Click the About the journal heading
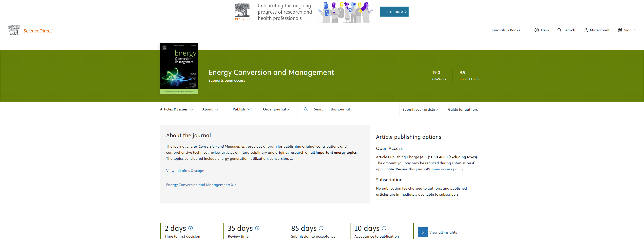 (x=189, y=135)
